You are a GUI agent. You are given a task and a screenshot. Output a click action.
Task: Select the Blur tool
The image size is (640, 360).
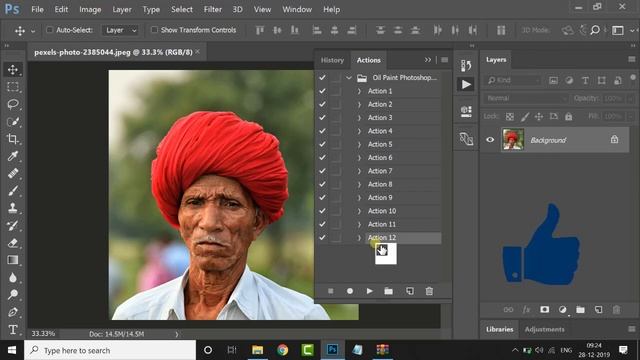13,278
